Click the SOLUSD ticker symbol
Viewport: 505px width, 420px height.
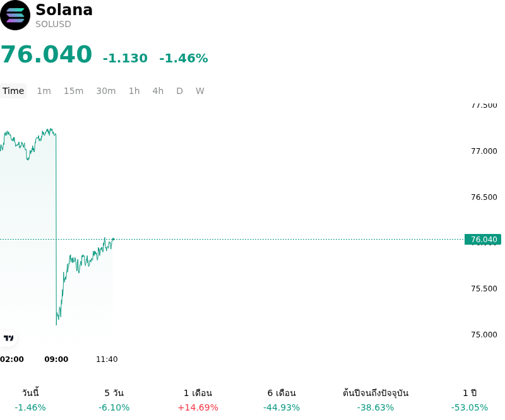(x=53, y=24)
